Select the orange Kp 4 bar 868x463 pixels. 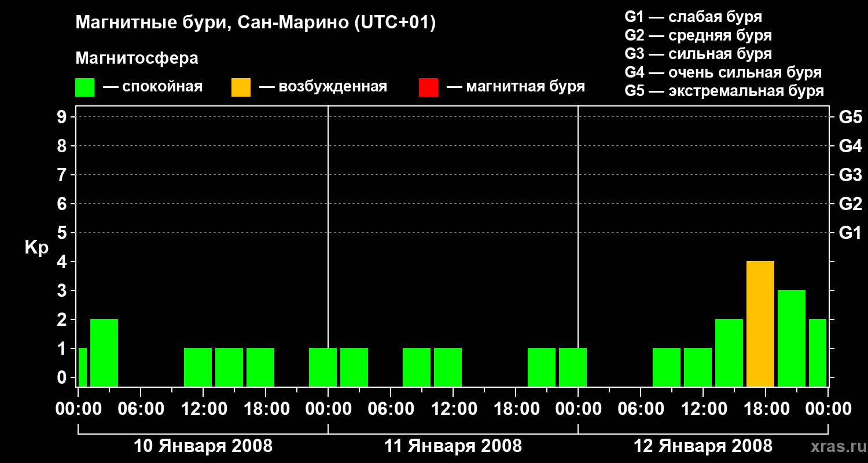point(760,324)
